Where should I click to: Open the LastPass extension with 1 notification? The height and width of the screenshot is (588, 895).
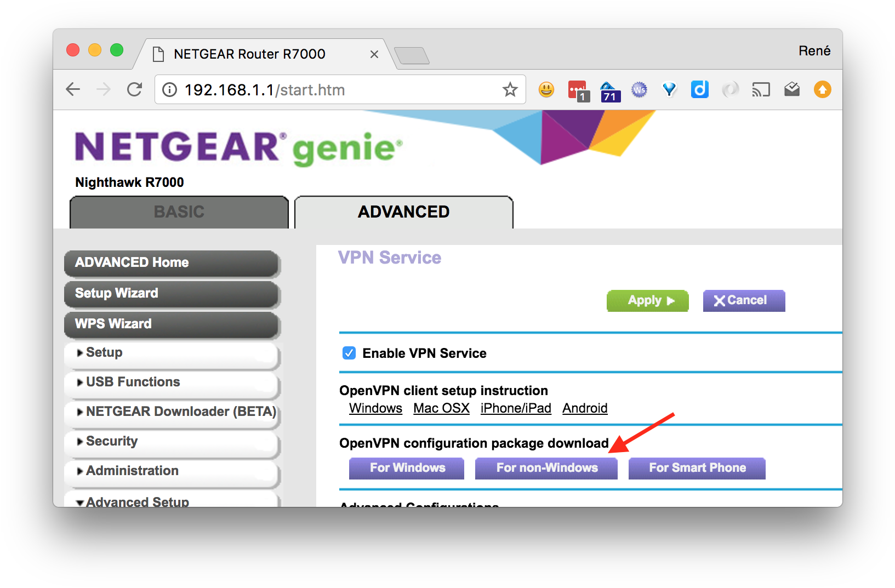click(x=577, y=89)
